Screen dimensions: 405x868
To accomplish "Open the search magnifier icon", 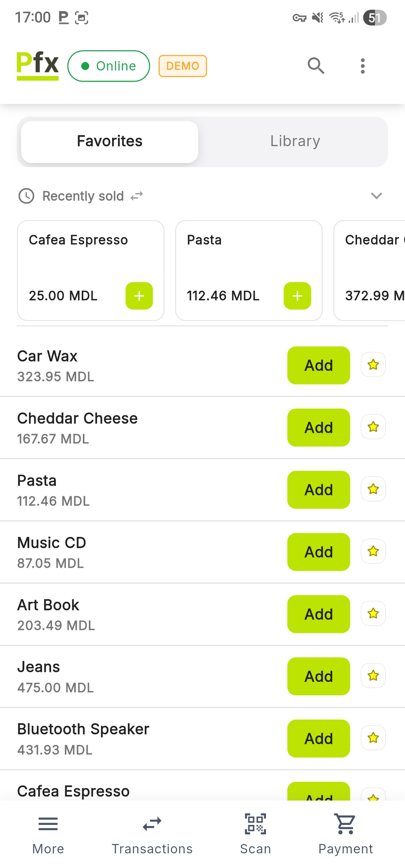I will point(316,66).
